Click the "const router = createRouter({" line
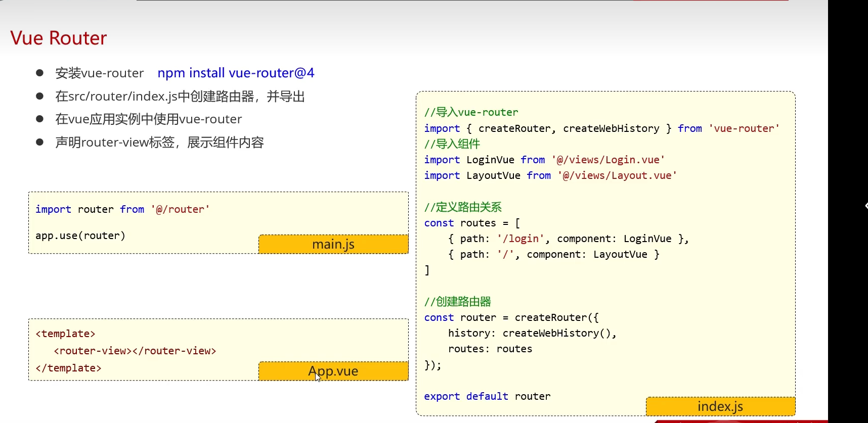This screenshot has height=423, width=868. 511,317
